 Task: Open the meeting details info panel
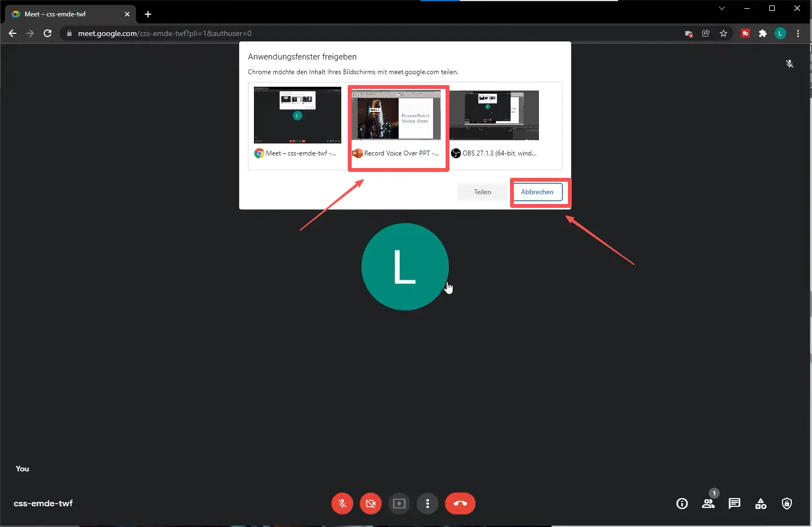(x=681, y=504)
